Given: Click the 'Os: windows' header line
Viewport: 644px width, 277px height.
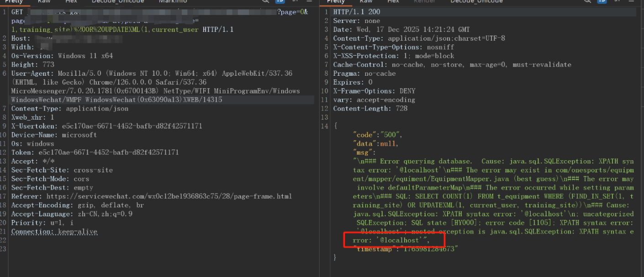Looking at the screenshot, I should pyautogui.click(x=32, y=144).
